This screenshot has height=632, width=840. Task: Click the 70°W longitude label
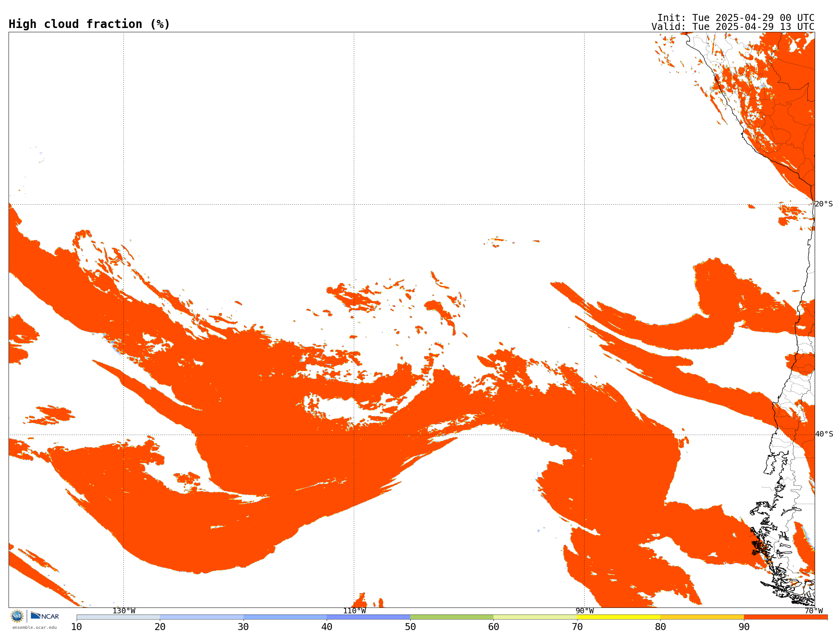pos(814,611)
